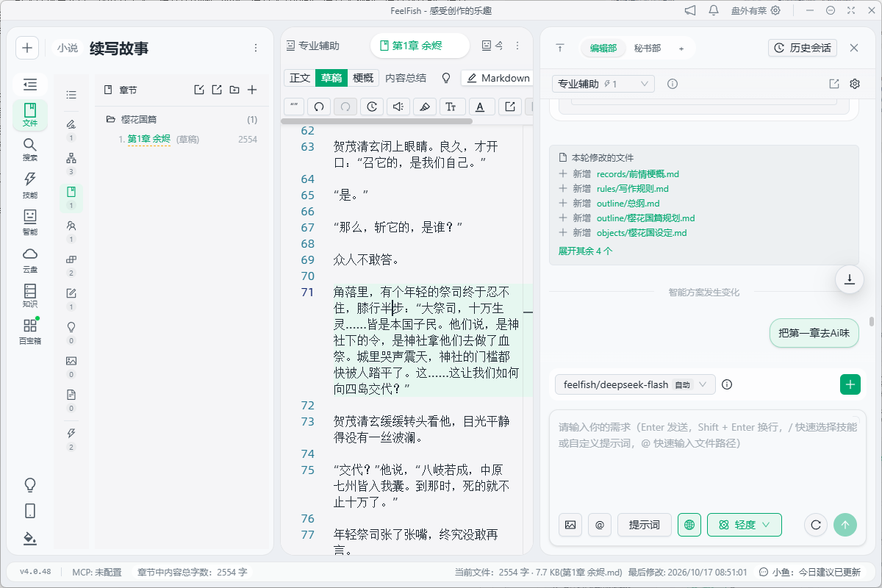Click the @ mention file button
Screen dimensions: 882x588
[x=600, y=525]
